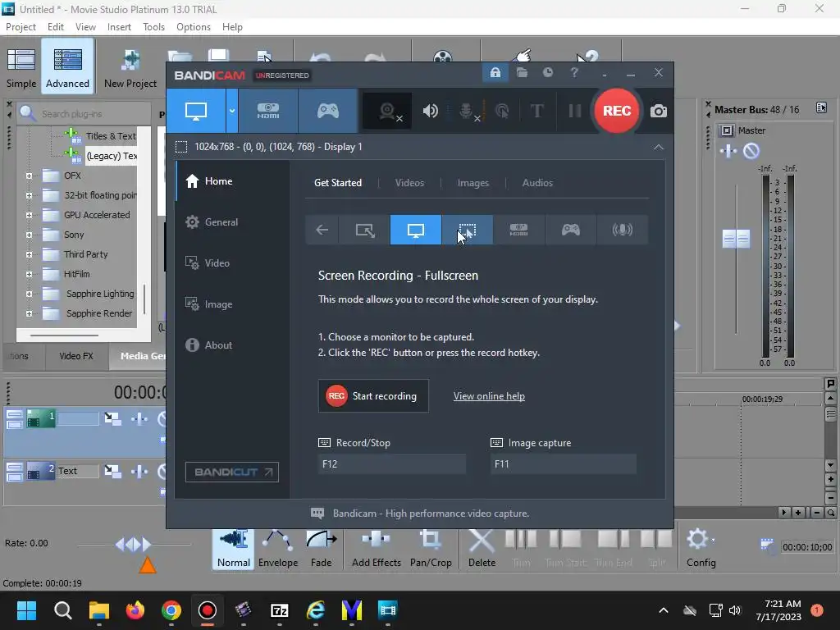Select audio only recording mode icon
The height and width of the screenshot is (630, 840).
tap(622, 230)
